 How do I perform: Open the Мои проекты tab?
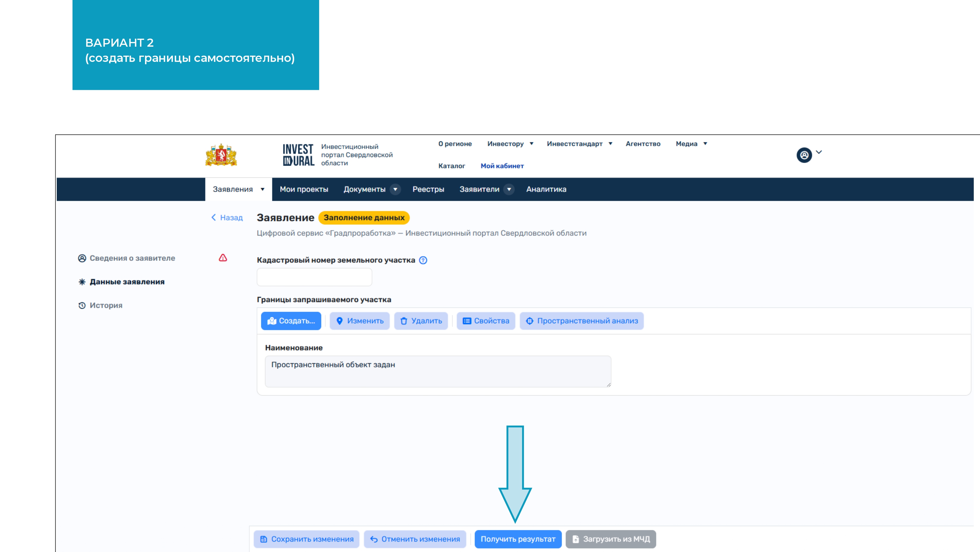304,189
